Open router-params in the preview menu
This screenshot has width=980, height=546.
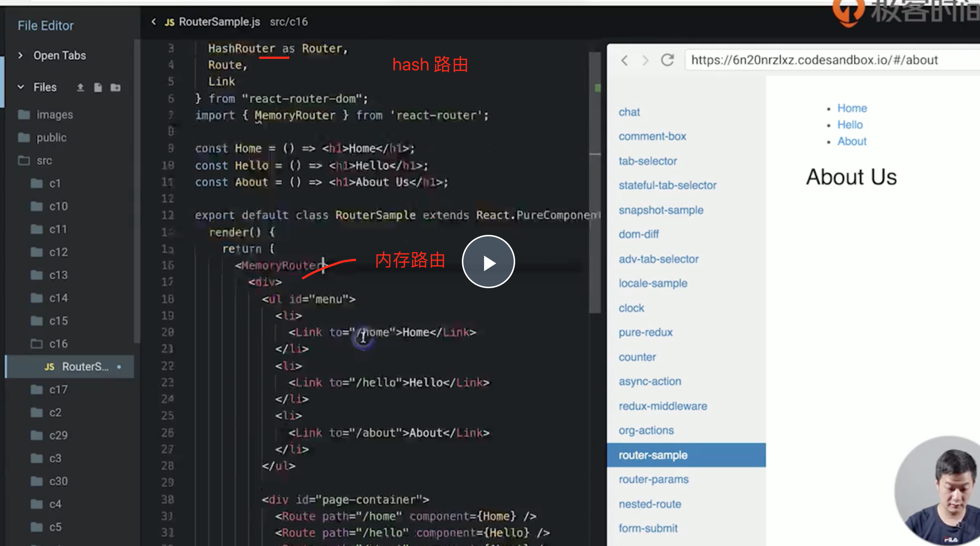[x=653, y=479]
